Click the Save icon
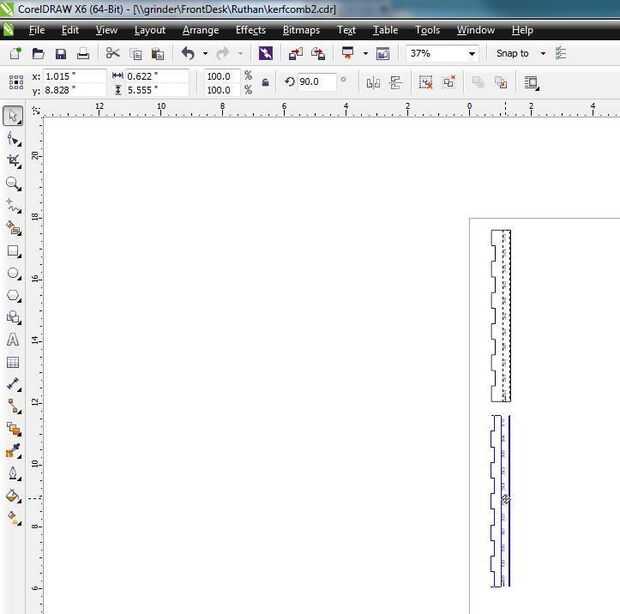Viewport: 620px width, 614px height. click(60, 53)
